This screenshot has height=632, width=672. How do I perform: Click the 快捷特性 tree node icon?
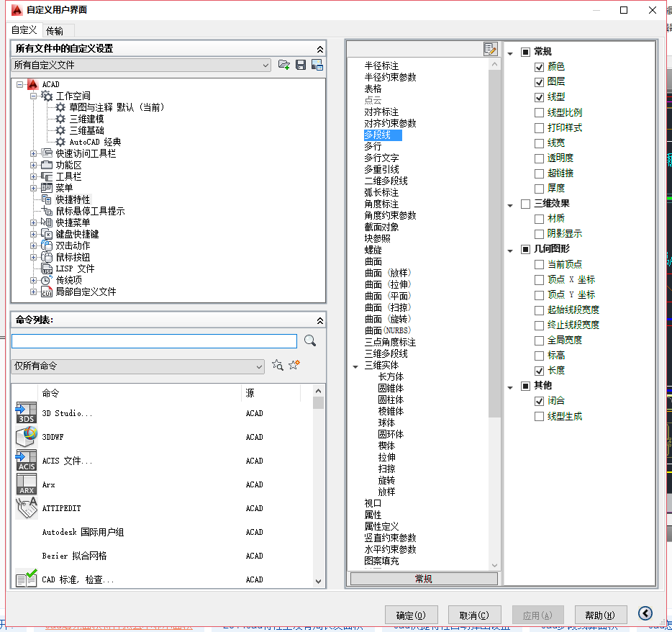pyautogui.click(x=46, y=199)
